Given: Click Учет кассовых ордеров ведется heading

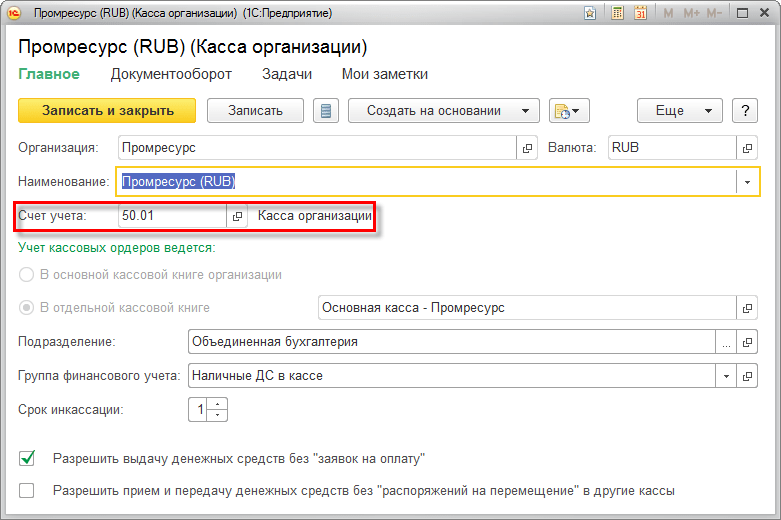Looking at the screenshot, I should click(x=117, y=248).
